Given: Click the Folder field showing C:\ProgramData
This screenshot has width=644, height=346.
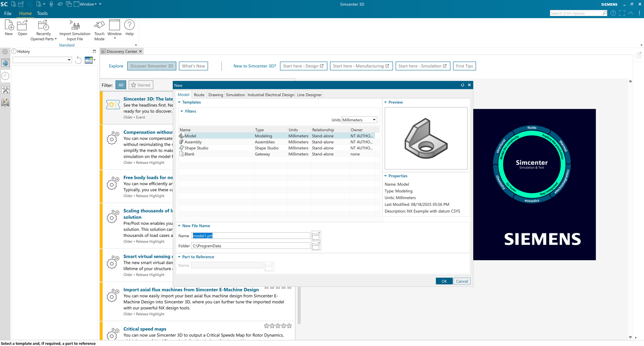Looking at the screenshot, I should coord(251,246).
